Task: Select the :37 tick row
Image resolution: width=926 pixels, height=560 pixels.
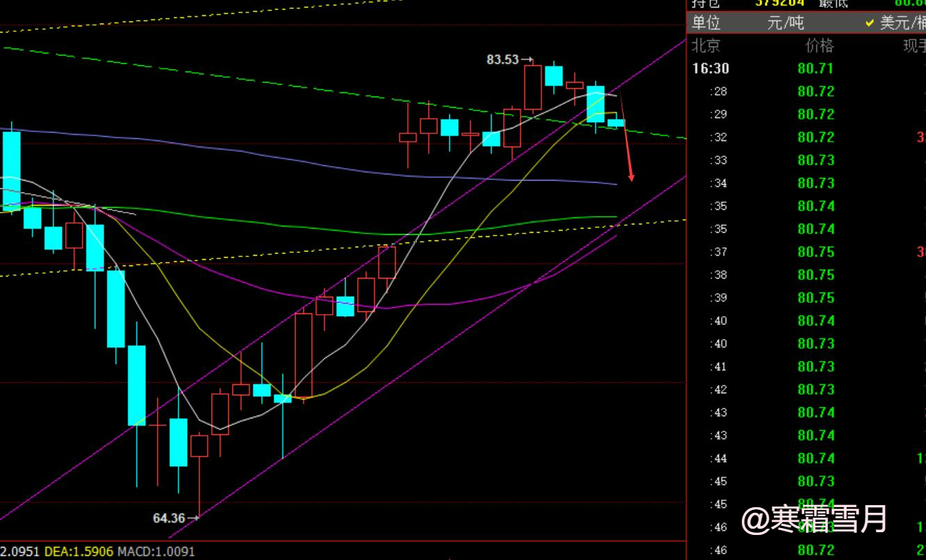Action: point(807,252)
